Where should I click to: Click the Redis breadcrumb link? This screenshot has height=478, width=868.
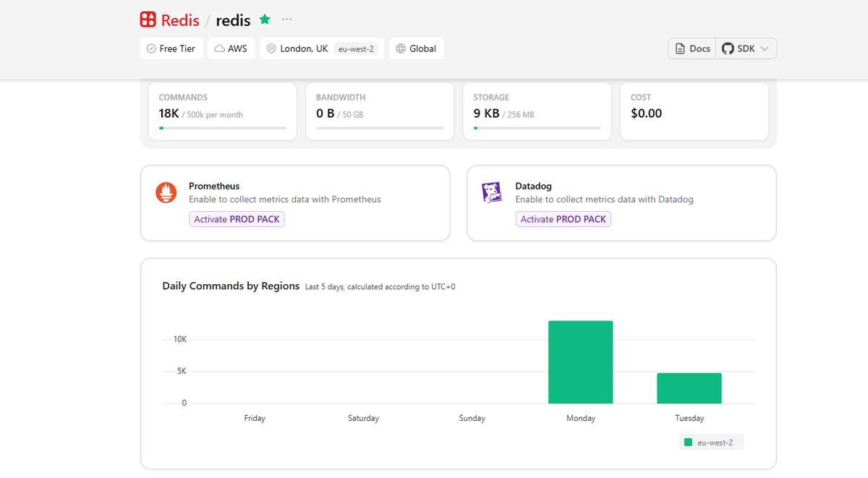pyautogui.click(x=180, y=20)
